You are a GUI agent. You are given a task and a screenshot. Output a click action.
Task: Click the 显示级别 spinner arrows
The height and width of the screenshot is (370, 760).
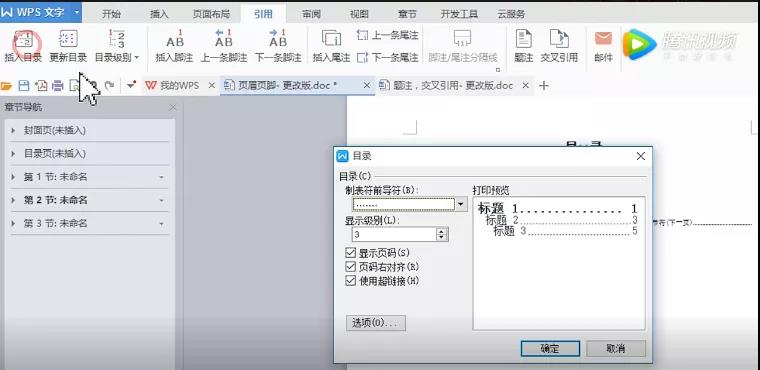pos(442,235)
